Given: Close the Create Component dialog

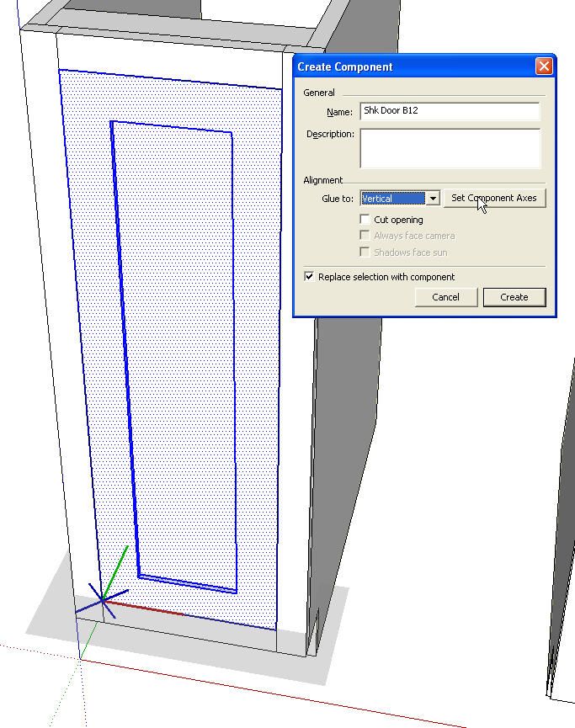Looking at the screenshot, I should 544,66.
